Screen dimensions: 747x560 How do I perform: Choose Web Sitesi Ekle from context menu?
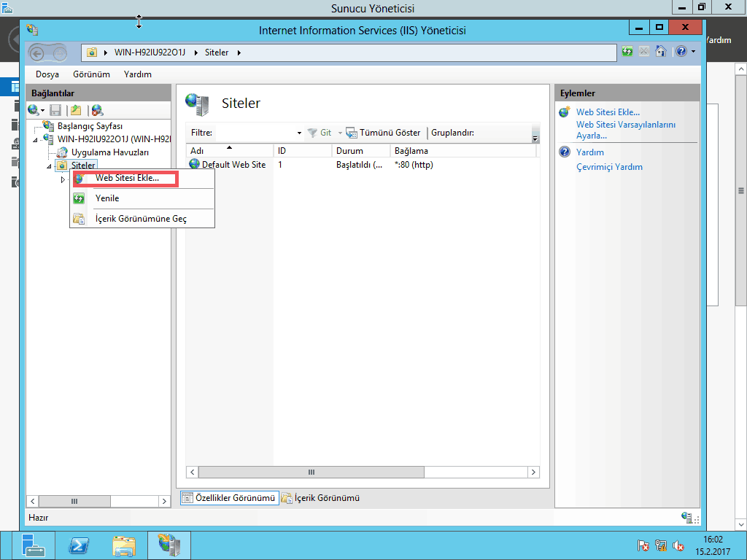(127, 179)
